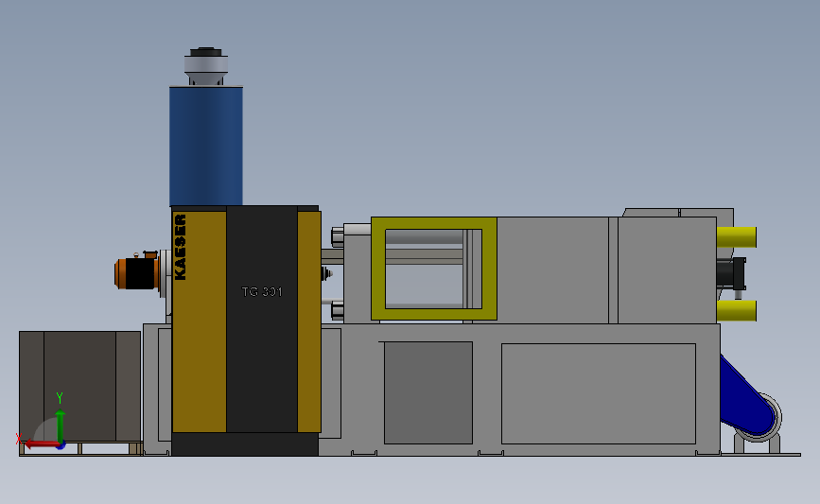Select the blue inclined chute

(746, 396)
